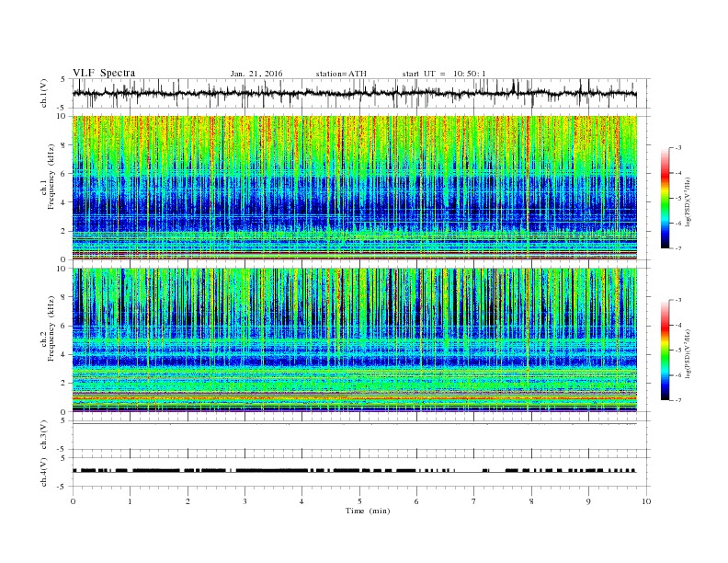Click the "station=ATH" header label
728x563 pixels.
coord(341,74)
